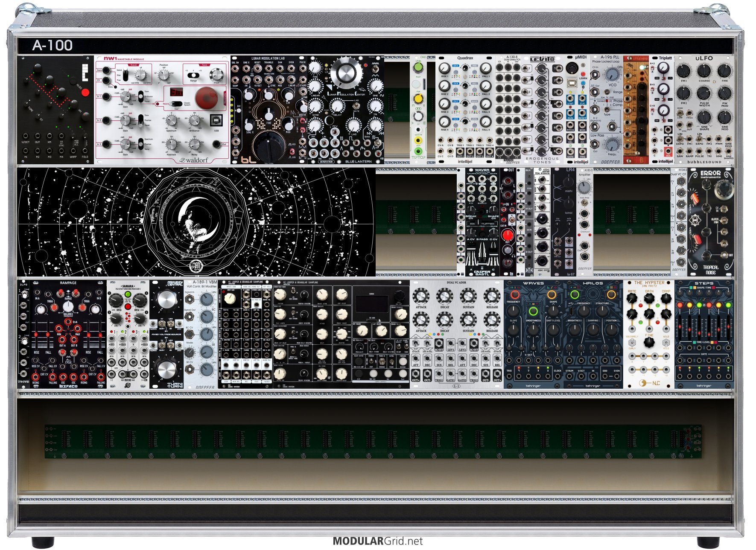Click the A-183-3 Amplifier knob
Viewport: 756px width, 550px height.
click(x=584, y=187)
